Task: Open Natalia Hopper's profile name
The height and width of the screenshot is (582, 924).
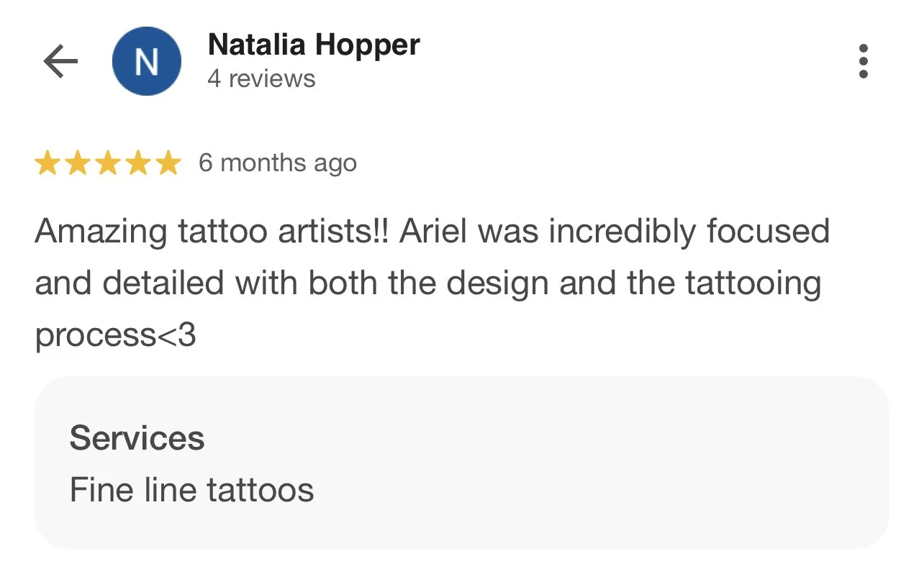Action: point(314,45)
